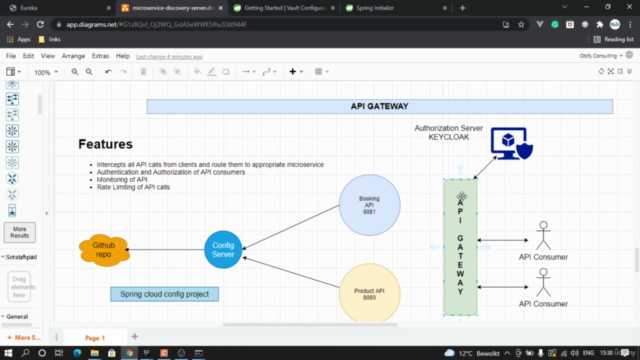The width and height of the screenshot is (640, 360).
Task: Select the Github repo cloud shape
Action: coord(104,250)
